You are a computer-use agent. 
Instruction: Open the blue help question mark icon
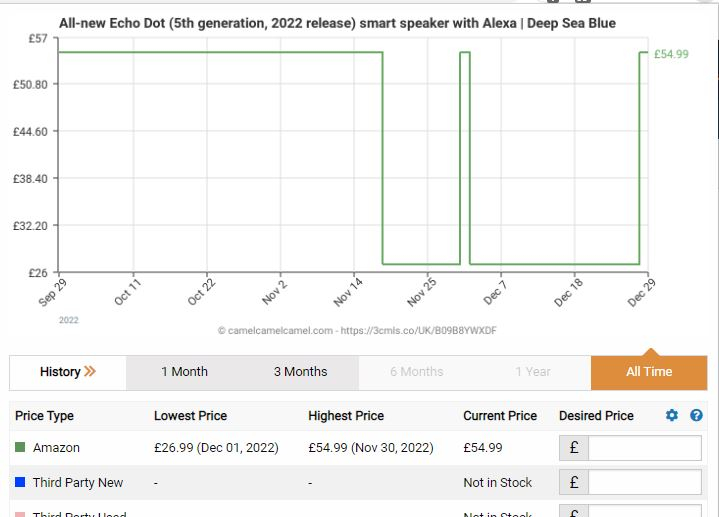696,415
